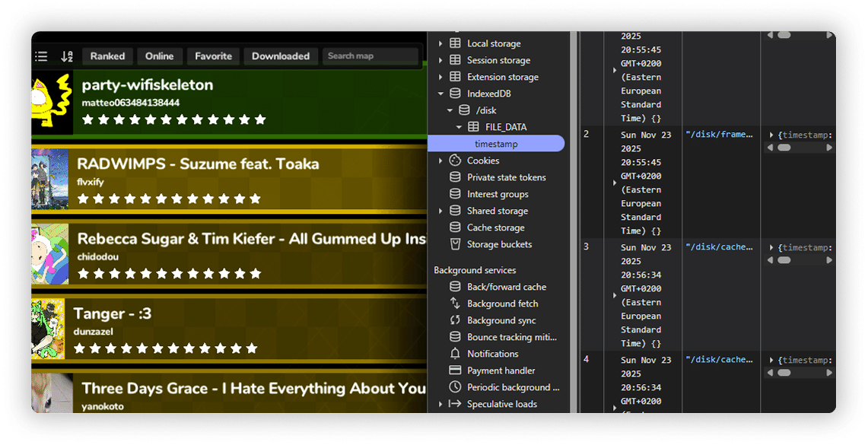Screen dimensions: 868x445
Task: Click the A-Z sort icon
Action: (x=67, y=56)
